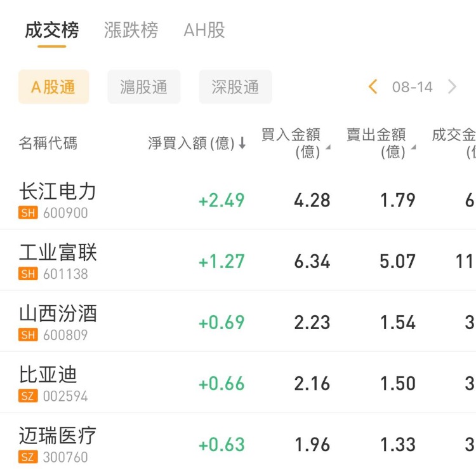Click the SZ badge for 迈瑞医疗
The width and height of the screenshot is (476, 472).
pyautogui.click(x=28, y=457)
